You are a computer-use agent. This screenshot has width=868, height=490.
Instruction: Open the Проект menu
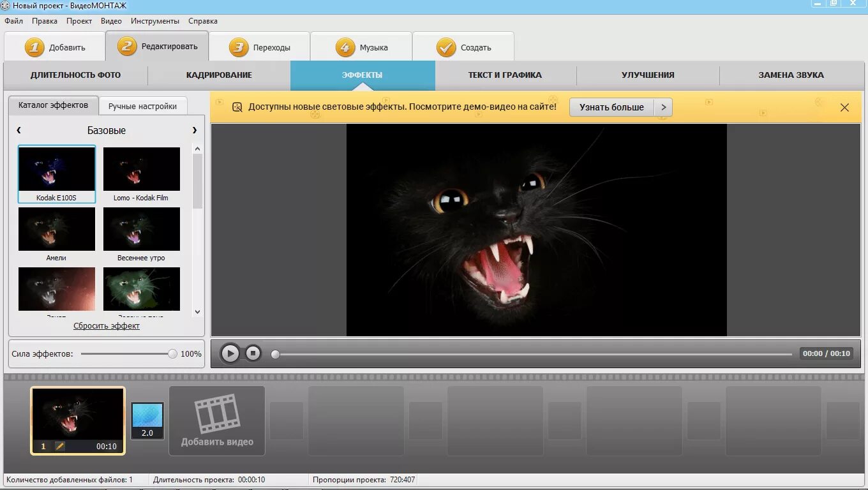point(79,21)
